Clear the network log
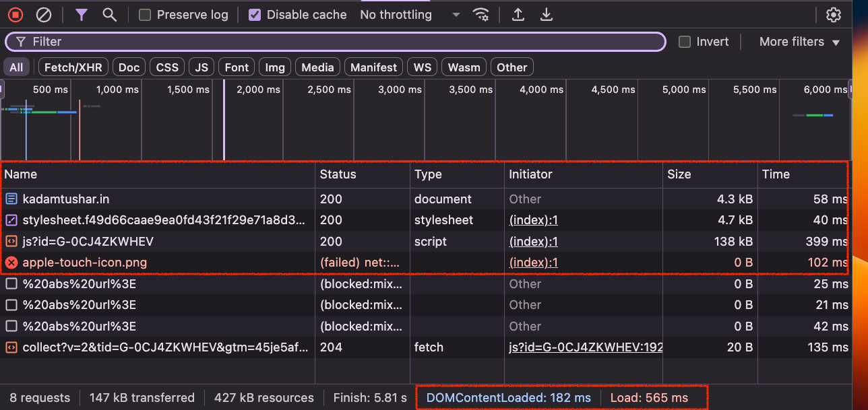 tap(43, 15)
